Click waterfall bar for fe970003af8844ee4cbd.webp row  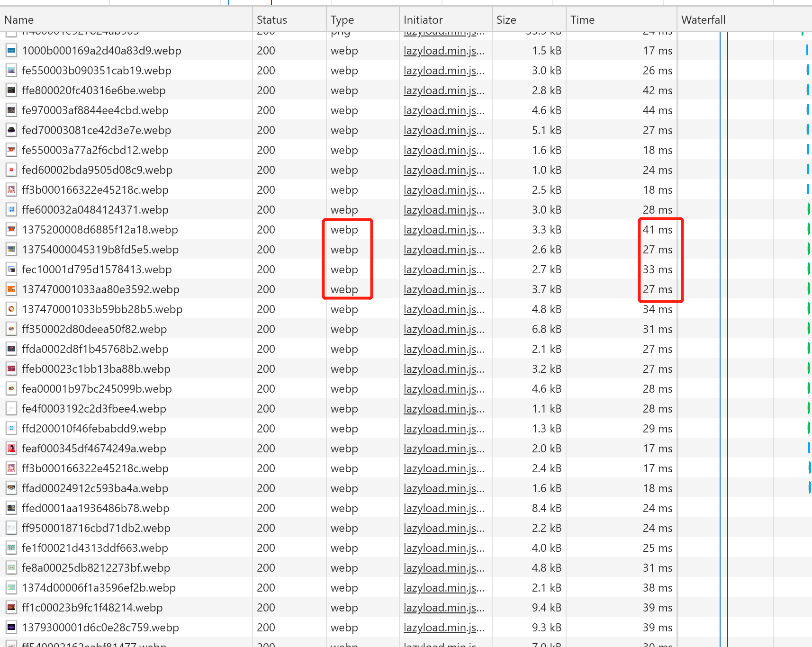pyautogui.click(x=808, y=110)
